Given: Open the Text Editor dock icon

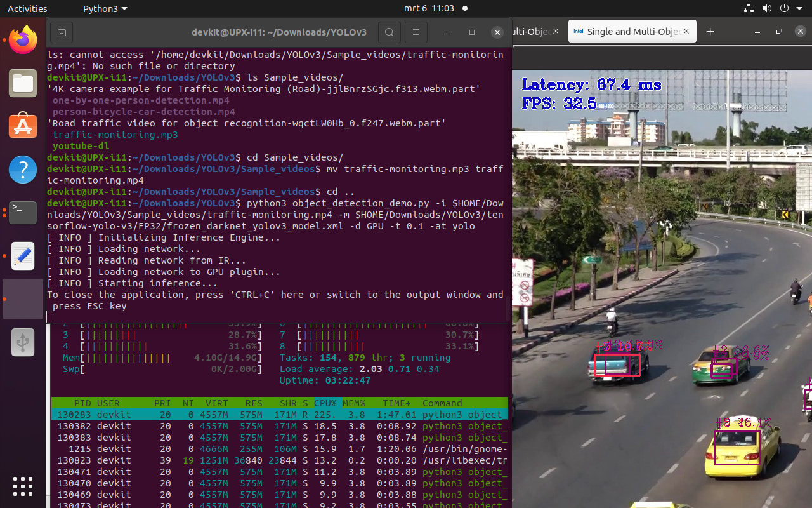Looking at the screenshot, I should coord(23,256).
